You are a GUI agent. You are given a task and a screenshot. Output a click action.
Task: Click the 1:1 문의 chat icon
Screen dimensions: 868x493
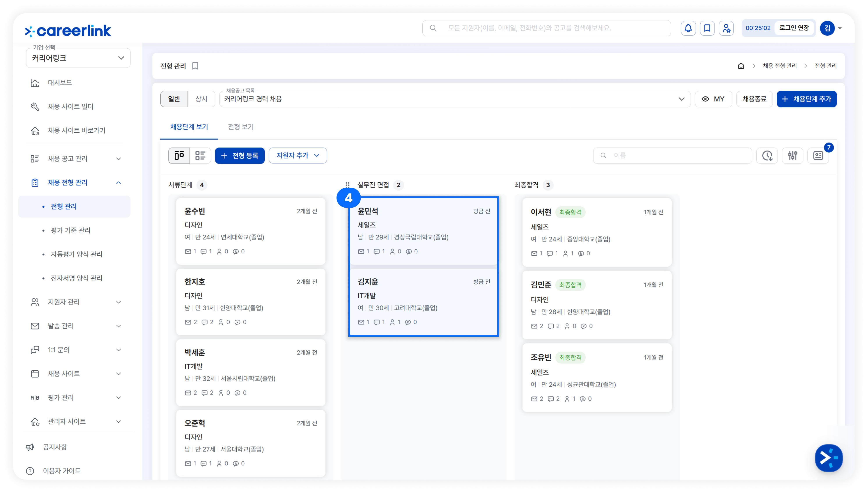coord(35,350)
